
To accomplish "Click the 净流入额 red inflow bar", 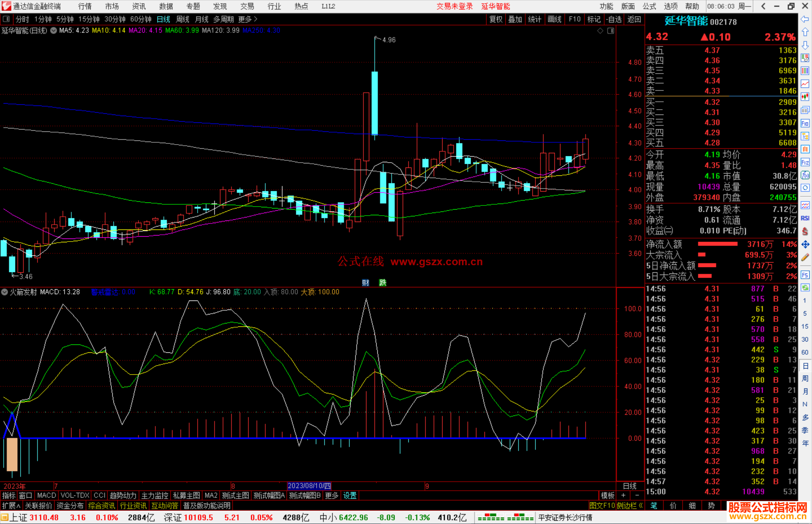I will point(717,244).
